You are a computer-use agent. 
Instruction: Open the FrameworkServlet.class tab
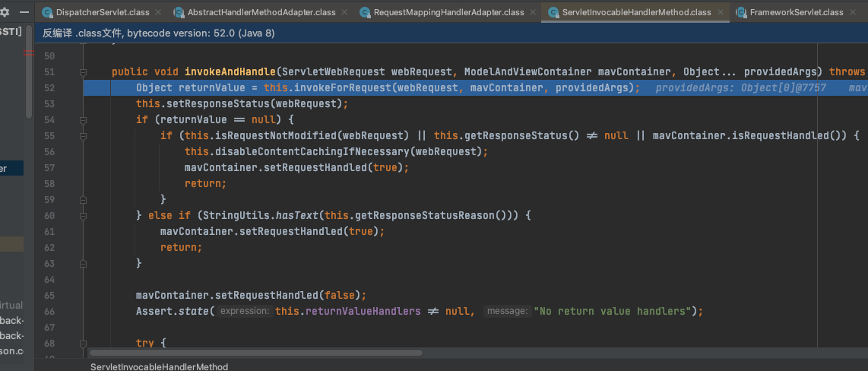tap(797, 12)
